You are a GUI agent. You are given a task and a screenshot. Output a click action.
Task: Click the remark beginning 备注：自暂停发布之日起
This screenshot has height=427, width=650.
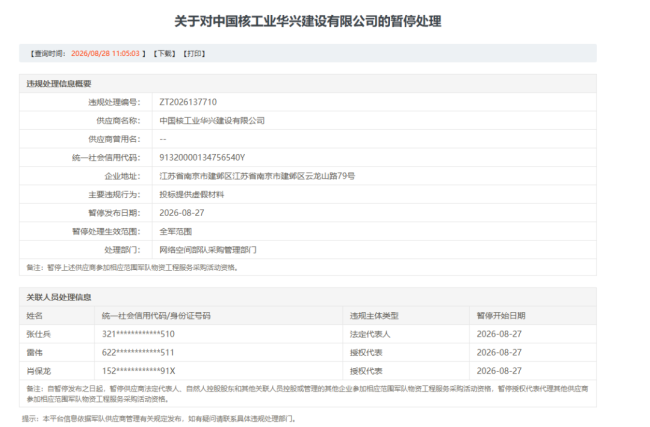(x=307, y=394)
